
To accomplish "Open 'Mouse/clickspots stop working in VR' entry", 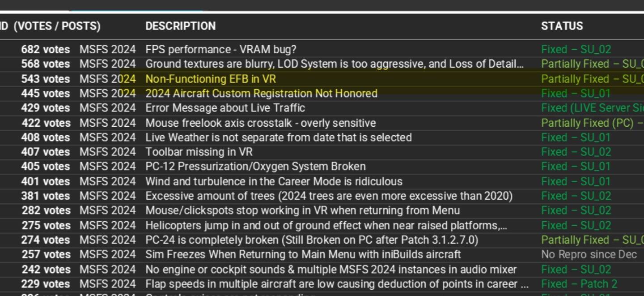I will pos(302,210).
